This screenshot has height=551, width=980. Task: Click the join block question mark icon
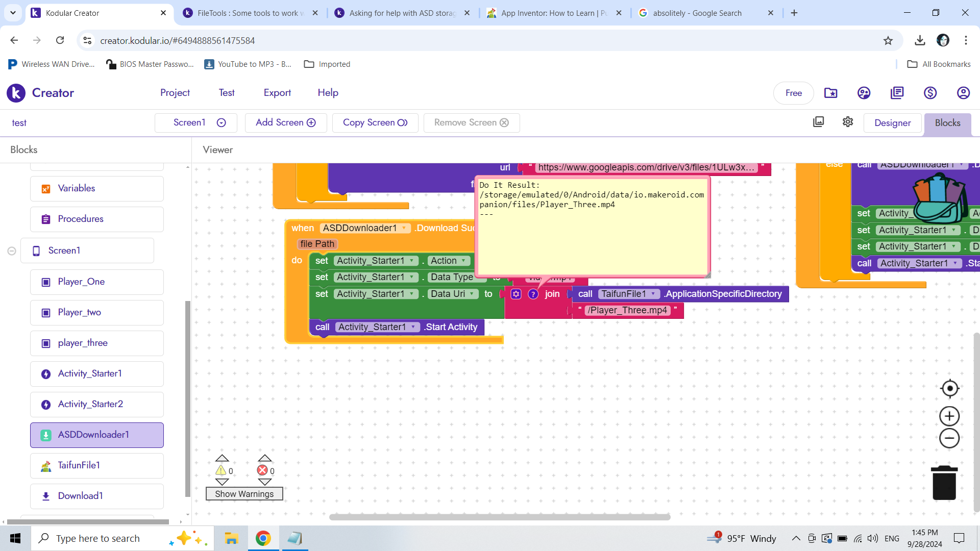(x=533, y=294)
